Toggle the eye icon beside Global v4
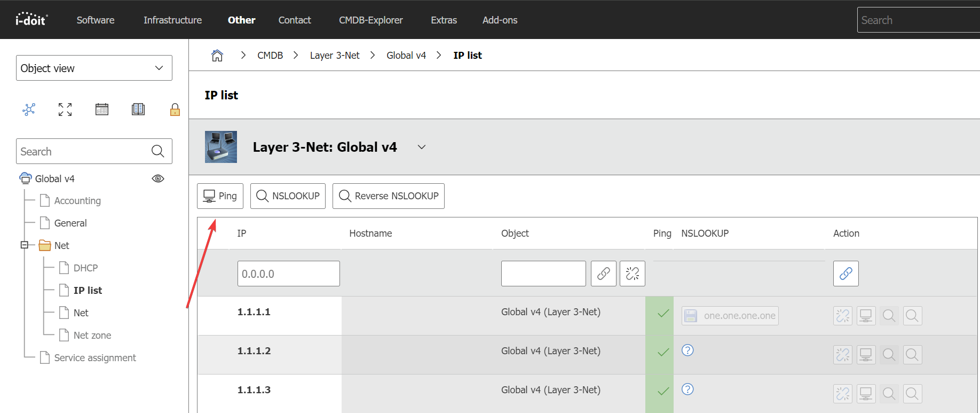 (x=158, y=178)
